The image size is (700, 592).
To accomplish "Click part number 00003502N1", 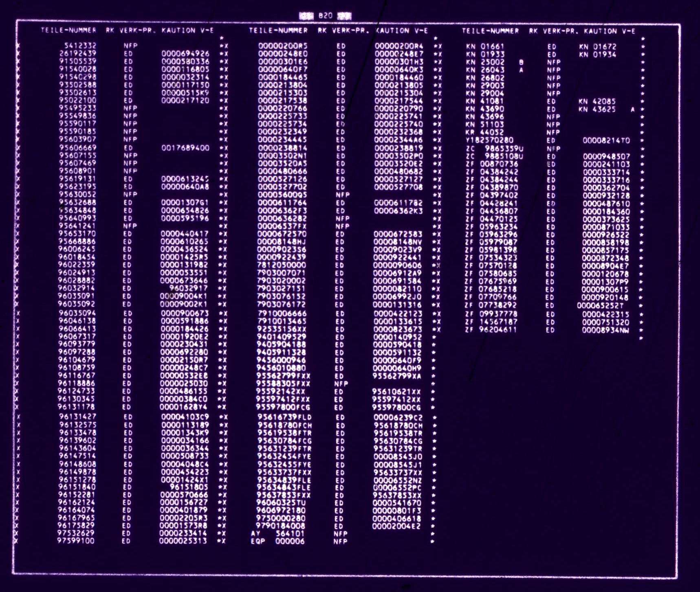I will 282,156.
